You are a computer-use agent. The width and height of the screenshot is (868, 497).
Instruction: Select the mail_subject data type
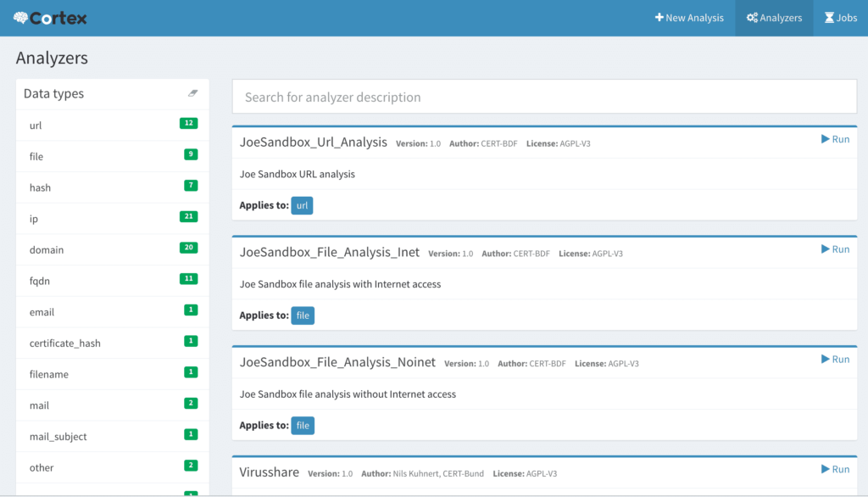pos(113,435)
